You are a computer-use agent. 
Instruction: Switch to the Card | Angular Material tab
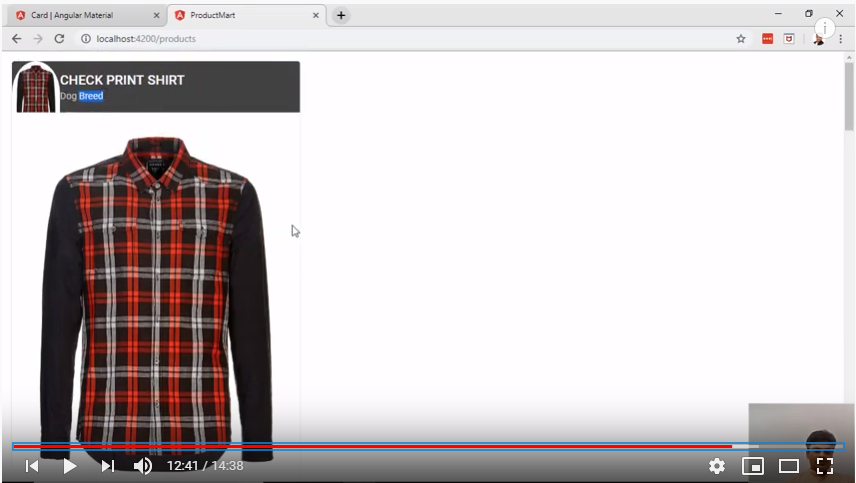pyautogui.click(x=87, y=15)
